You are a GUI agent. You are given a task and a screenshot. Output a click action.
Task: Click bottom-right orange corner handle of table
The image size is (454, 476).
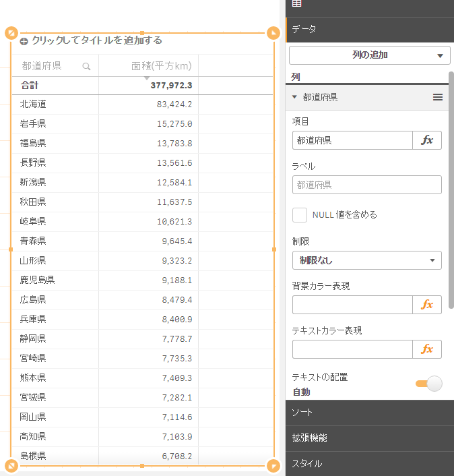[273, 465]
